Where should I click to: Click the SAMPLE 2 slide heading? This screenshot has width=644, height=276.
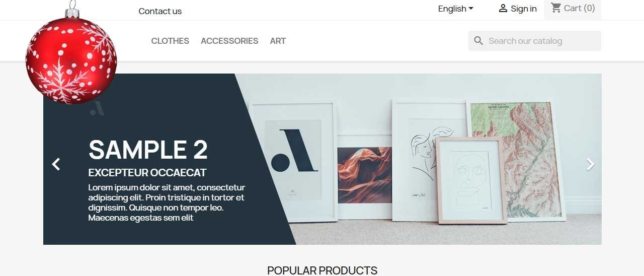(x=148, y=150)
